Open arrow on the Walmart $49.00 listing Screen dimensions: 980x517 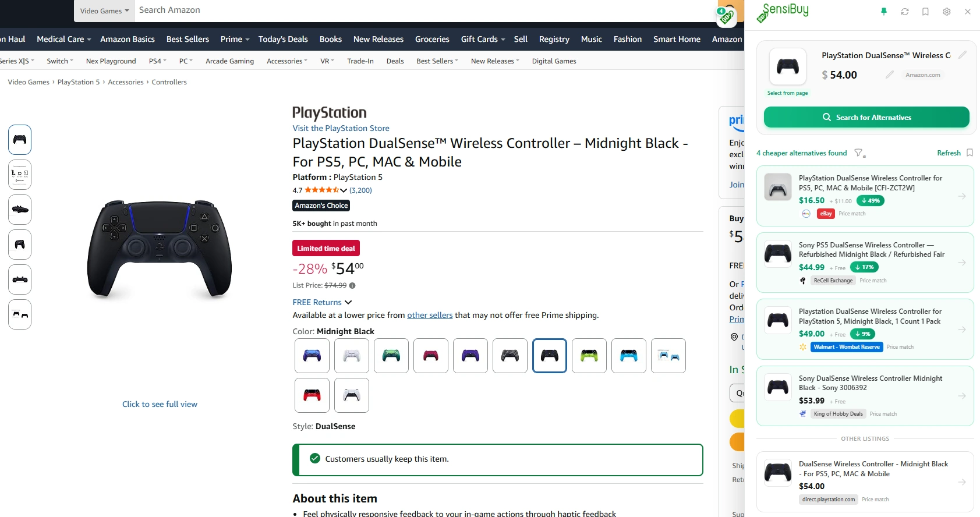[x=962, y=330]
